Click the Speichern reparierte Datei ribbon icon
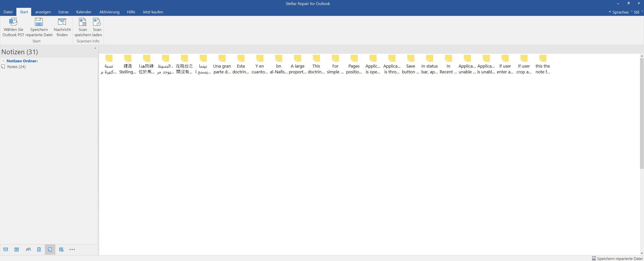Screen dimensions: 644x261 tap(39, 22)
